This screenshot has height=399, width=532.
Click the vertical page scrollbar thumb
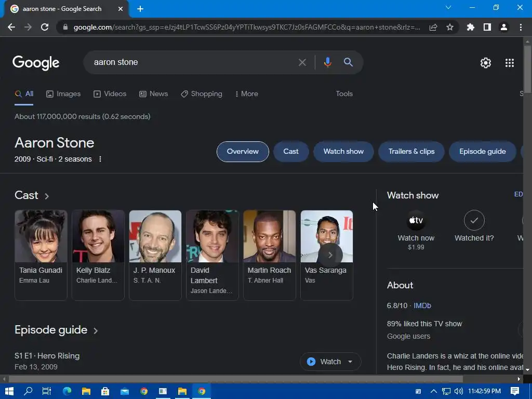tap(527, 69)
